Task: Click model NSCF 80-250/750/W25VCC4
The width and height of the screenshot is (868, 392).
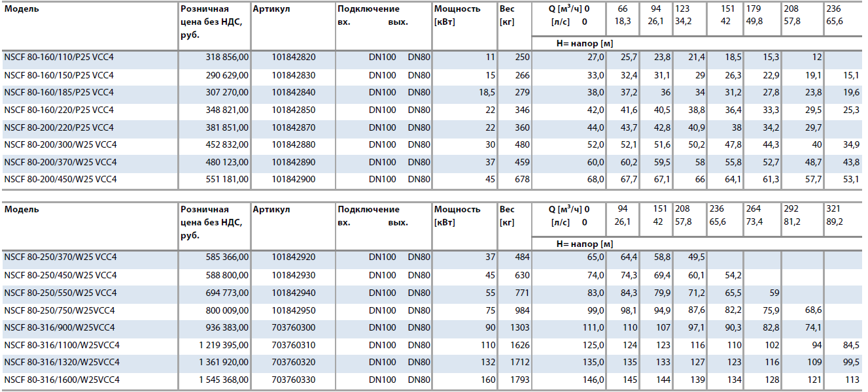Action: (60, 310)
